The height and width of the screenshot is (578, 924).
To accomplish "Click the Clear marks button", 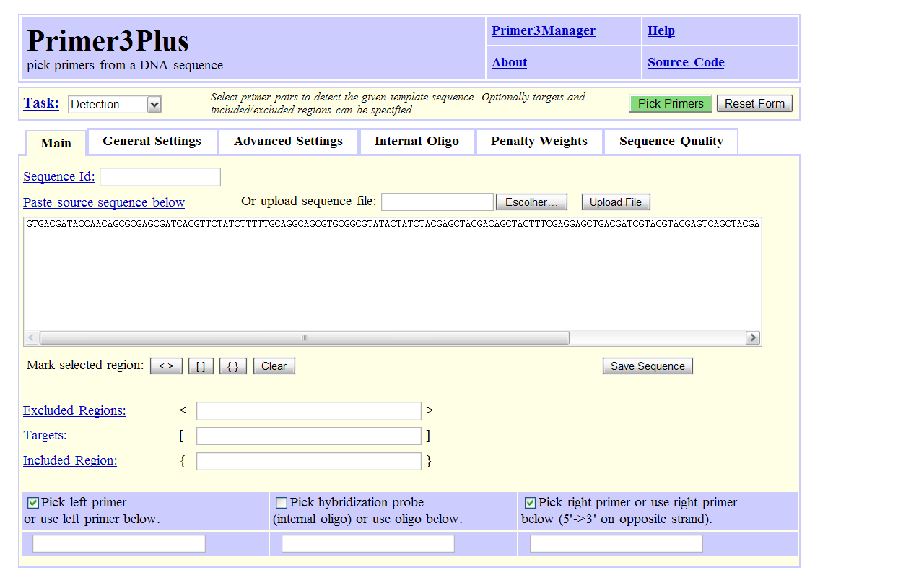I will 274,366.
